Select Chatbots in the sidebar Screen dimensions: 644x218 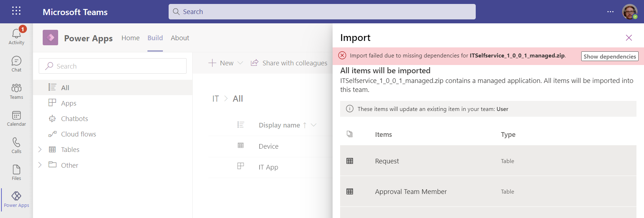pos(113,119)
